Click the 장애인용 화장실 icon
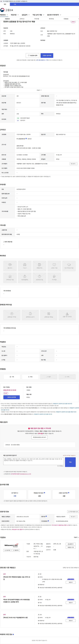79x644 pixels. point(49,315)
